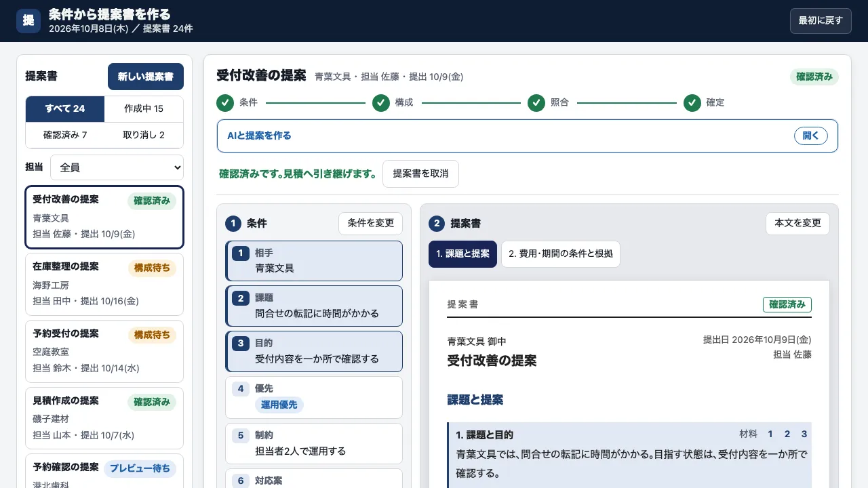
Task: Select condition 5 制約 row
Action: tap(314, 443)
